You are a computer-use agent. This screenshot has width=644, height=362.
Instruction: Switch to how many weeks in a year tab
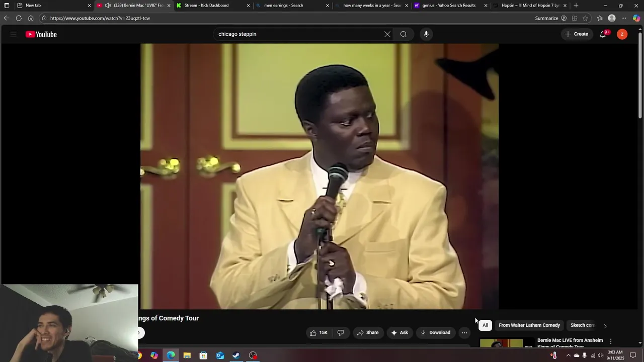372,6
